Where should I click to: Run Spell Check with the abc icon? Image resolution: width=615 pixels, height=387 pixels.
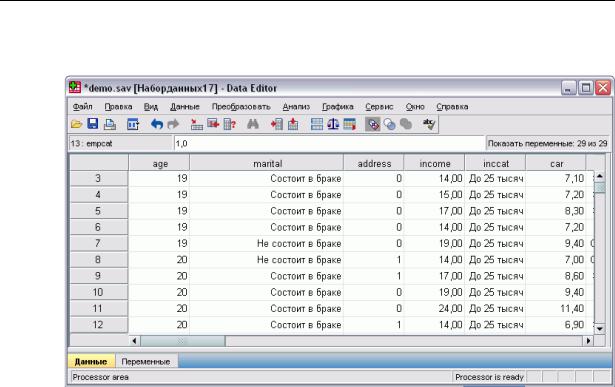tap(429, 124)
